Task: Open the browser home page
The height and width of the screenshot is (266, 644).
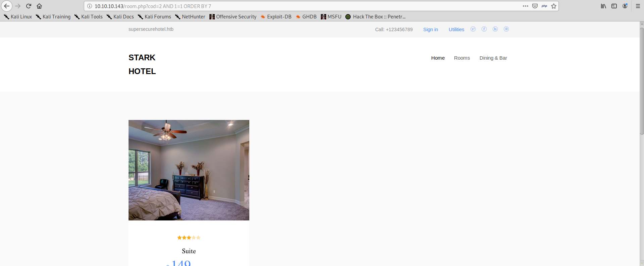Action: click(39, 6)
